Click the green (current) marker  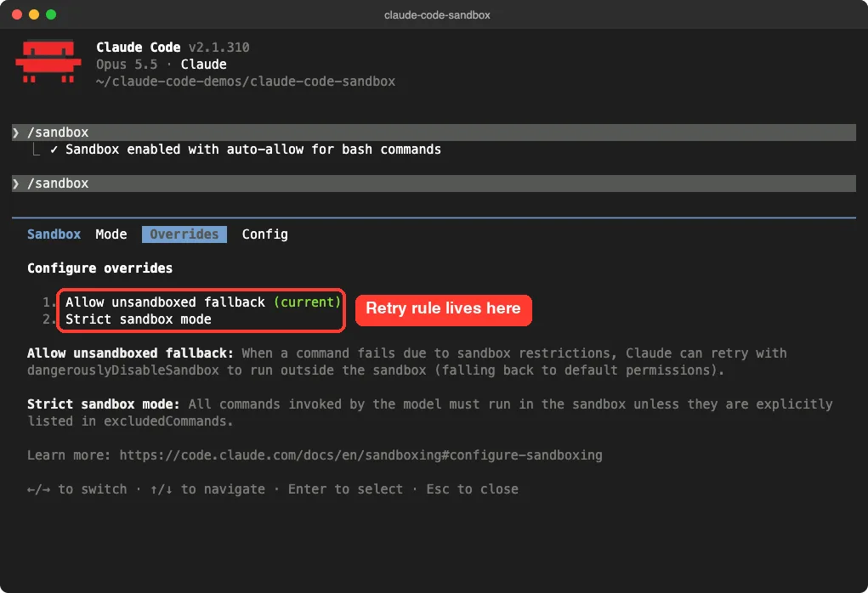pyautogui.click(x=307, y=302)
